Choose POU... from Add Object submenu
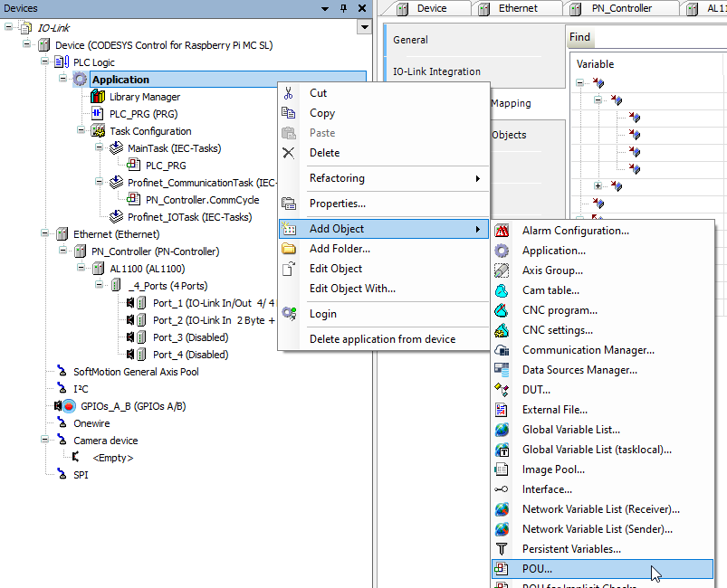This screenshot has width=727, height=588. point(537,569)
